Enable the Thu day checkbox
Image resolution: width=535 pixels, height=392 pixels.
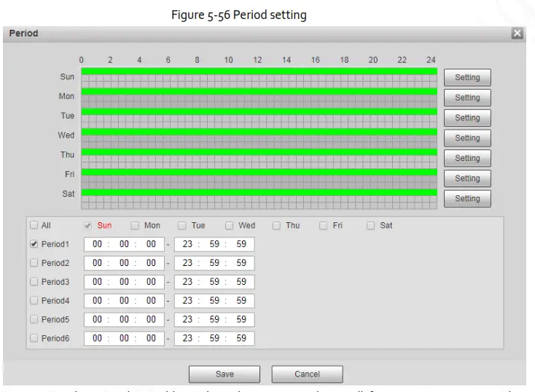[x=276, y=226]
